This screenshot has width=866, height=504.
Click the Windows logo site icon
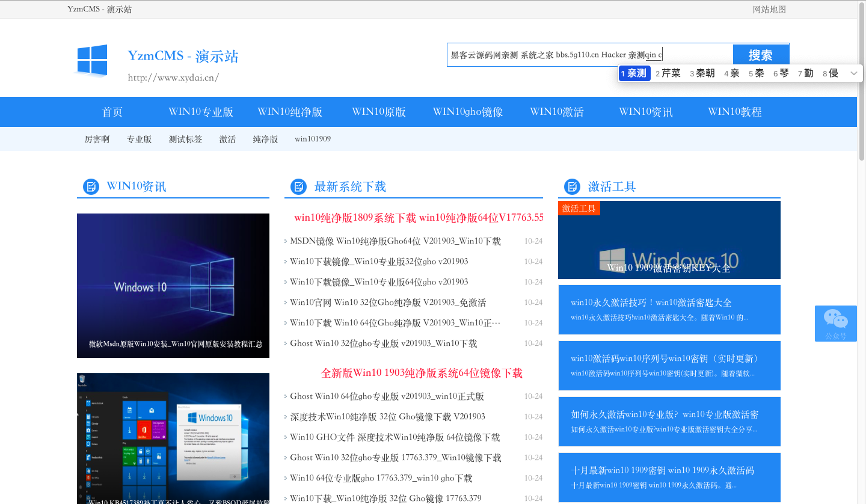(x=92, y=60)
